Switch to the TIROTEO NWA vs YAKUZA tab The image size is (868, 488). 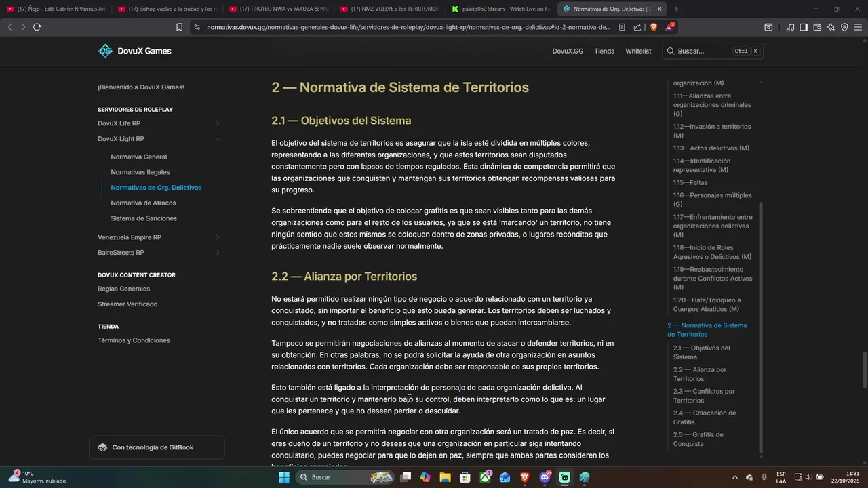click(278, 9)
